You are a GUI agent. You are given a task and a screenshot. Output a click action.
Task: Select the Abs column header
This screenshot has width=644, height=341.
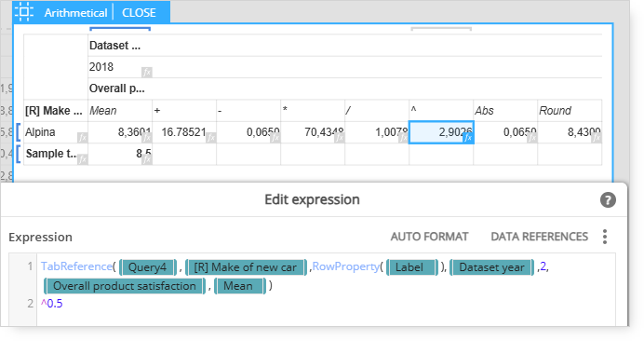505,111
